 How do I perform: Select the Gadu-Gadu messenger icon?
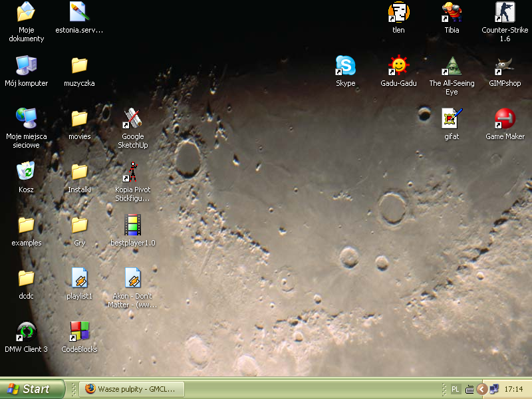pos(398,66)
